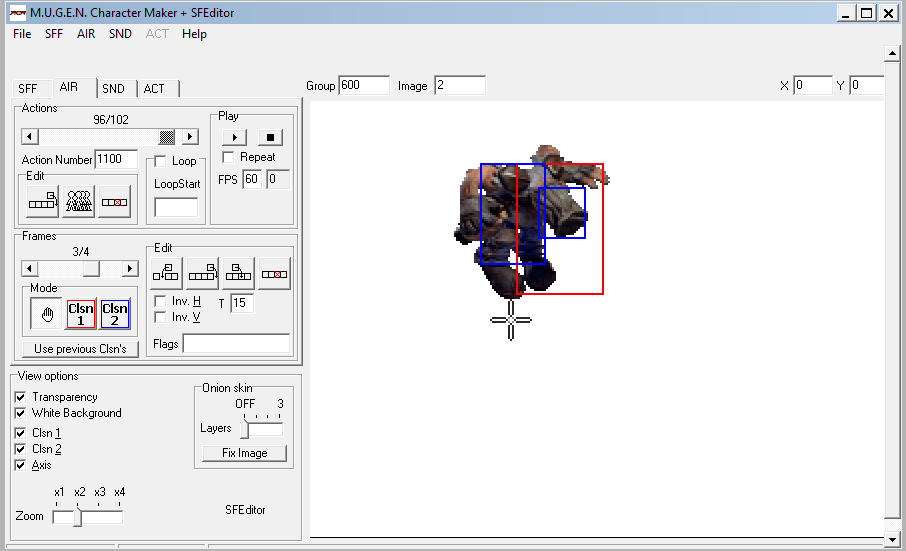Enable the Repeat checkbox
This screenshot has height=551, width=906.
click(x=228, y=157)
